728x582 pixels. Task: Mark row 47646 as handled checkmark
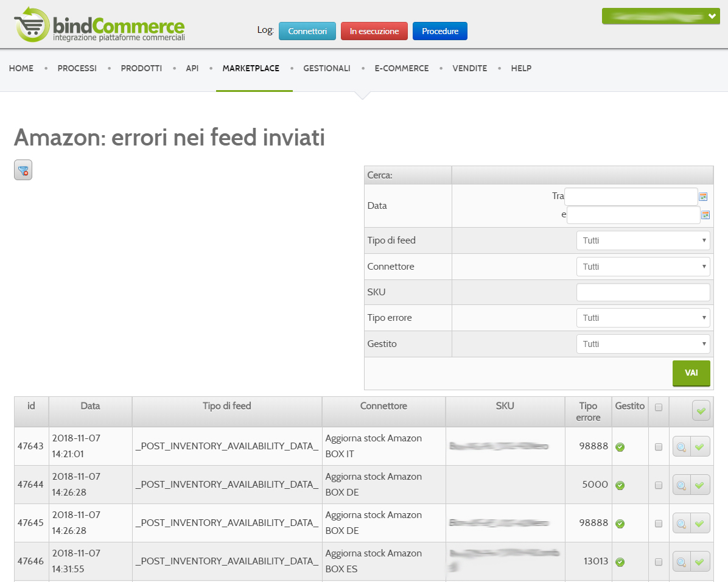click(700, 561)
